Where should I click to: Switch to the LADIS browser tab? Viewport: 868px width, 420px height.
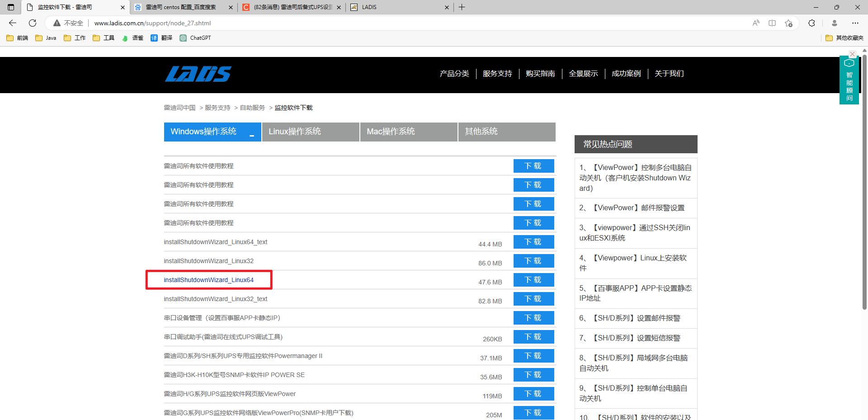pos(400,7)
